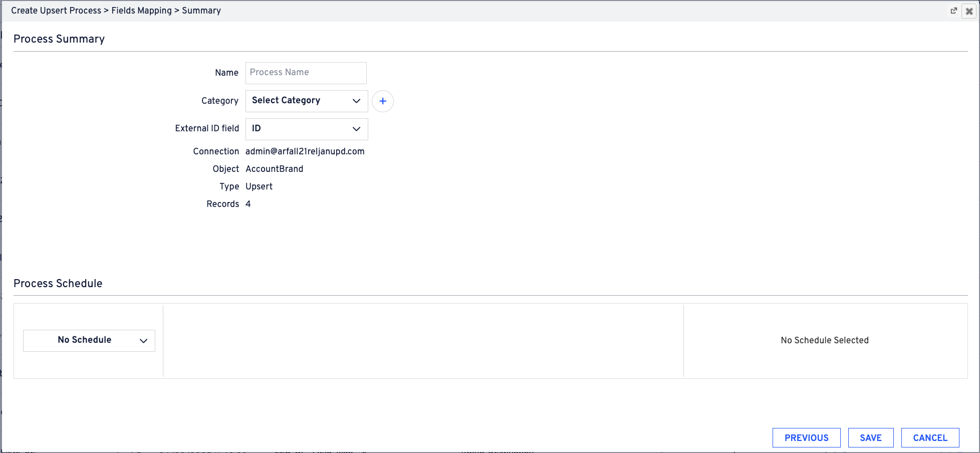Image resolution: width=980 pixels, height=453 pixels.
Task: Click the No Schedule Selected panel
Action: point(824,340)
